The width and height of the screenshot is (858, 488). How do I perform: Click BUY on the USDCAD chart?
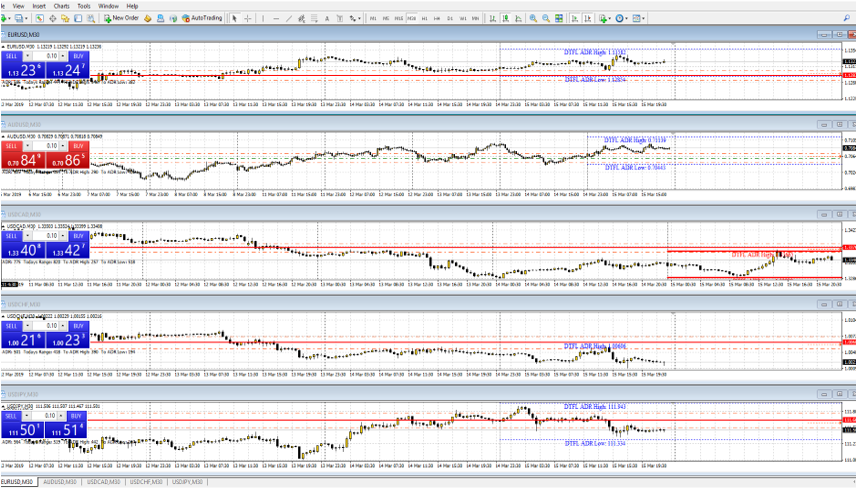coord(78,236)
